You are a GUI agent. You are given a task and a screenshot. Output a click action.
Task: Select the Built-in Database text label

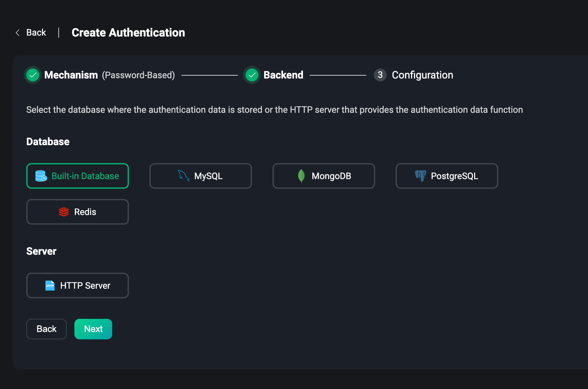click(85, 176)
